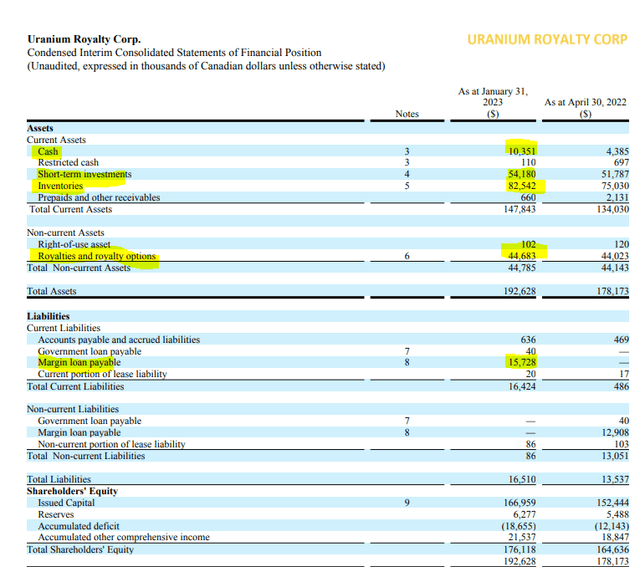Click the note number 6
This screenshot has height=567, width=640.
point(407,256)
